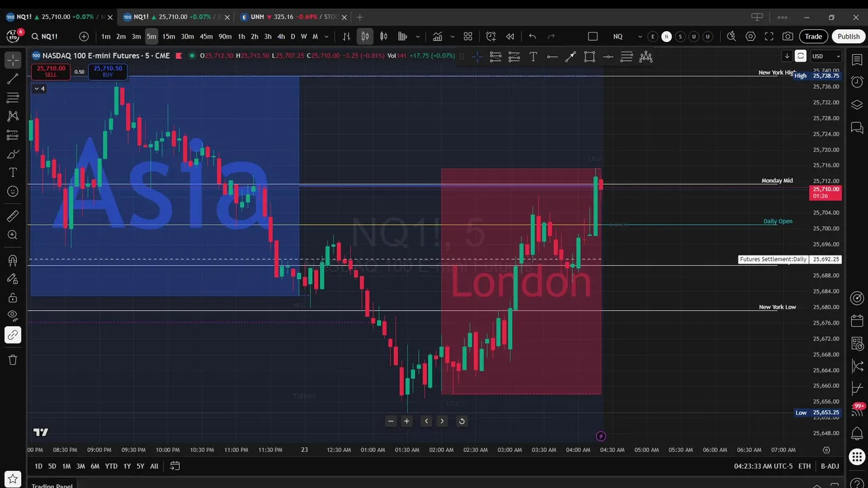Open the brush drawing tool

13,154
